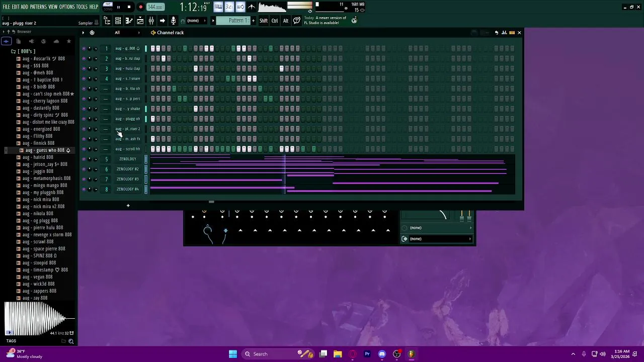Click the add pattern plus button
The height and width of the screenshot is (362, 644).
click(253, 21)
